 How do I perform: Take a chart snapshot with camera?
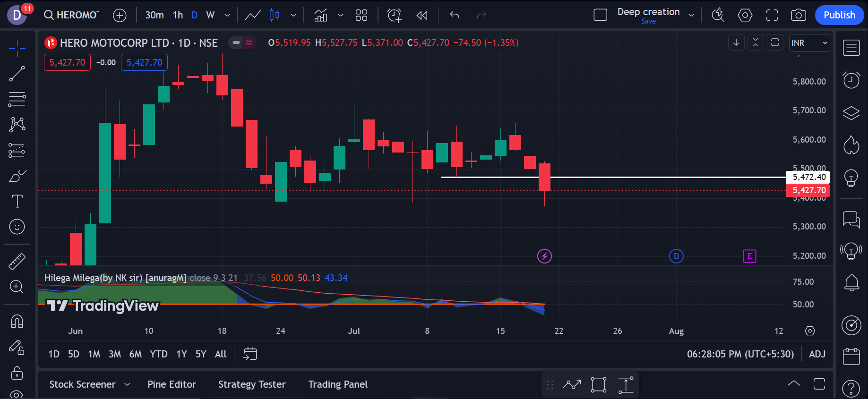[799, 15]
